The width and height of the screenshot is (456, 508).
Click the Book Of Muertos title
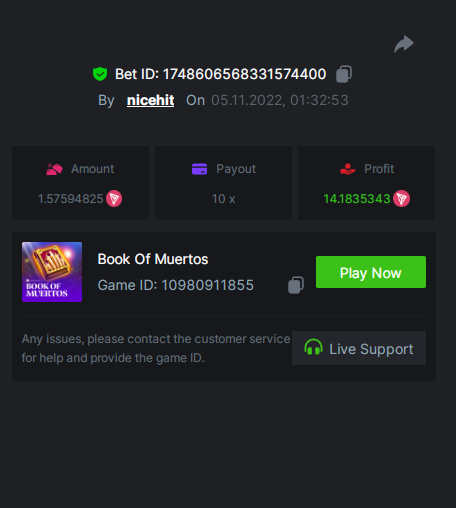coord(153,259)
